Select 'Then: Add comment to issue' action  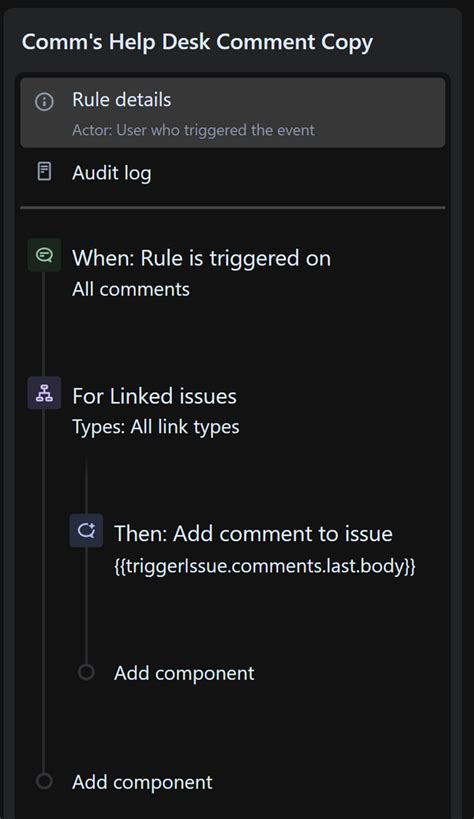pyautogui.click(x=253, y=534)
